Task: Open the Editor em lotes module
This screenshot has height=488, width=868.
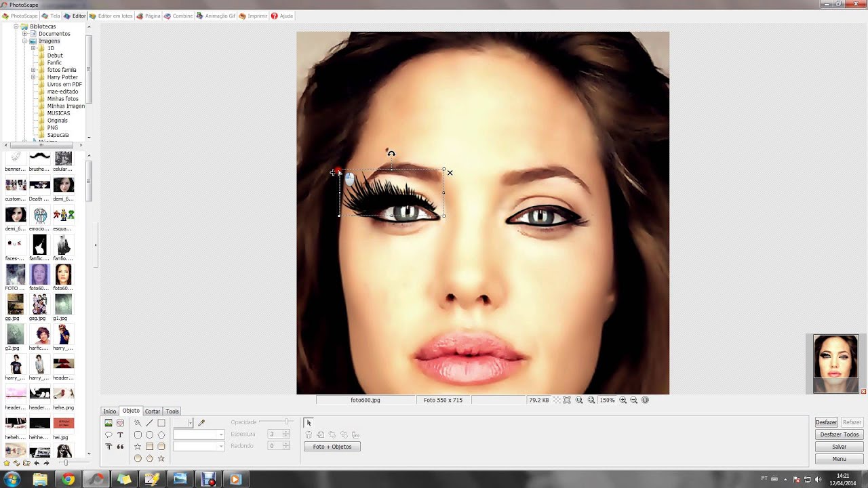Action: click(x=111, y=16)
